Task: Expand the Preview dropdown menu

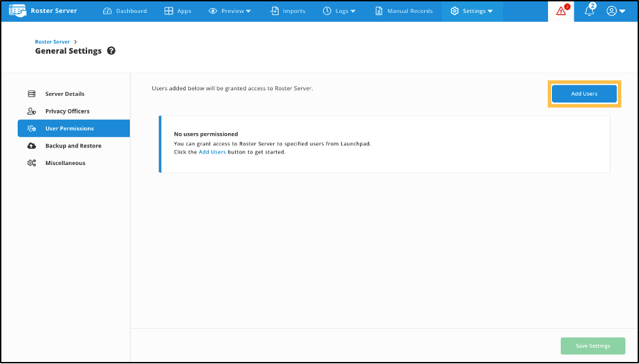Action: (x=230, y=11)
